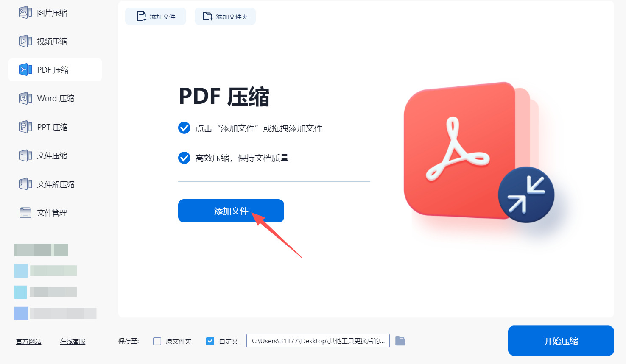
Task: Click the large PDF compress illustration
Action: pyautogui.click(x=479, y=153)
